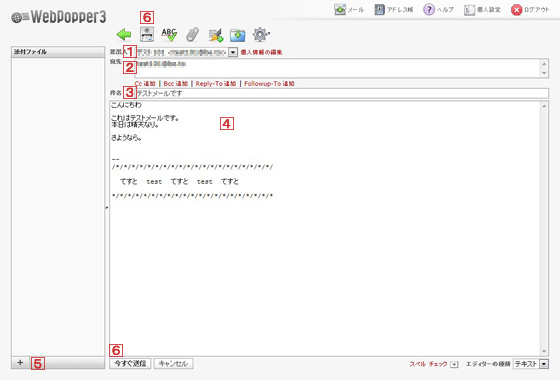Open the メール section in the top bar
The width and height of the screenshot is (560, 380).
coord(349,10)
